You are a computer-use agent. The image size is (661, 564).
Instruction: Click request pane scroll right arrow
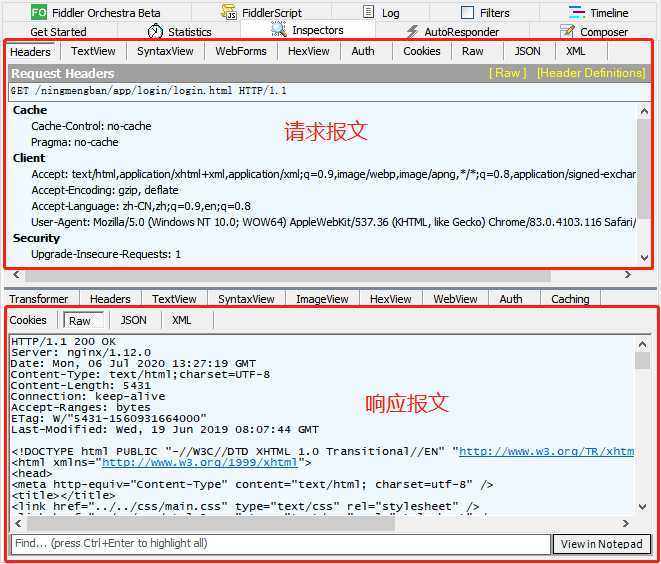point(628,275)
